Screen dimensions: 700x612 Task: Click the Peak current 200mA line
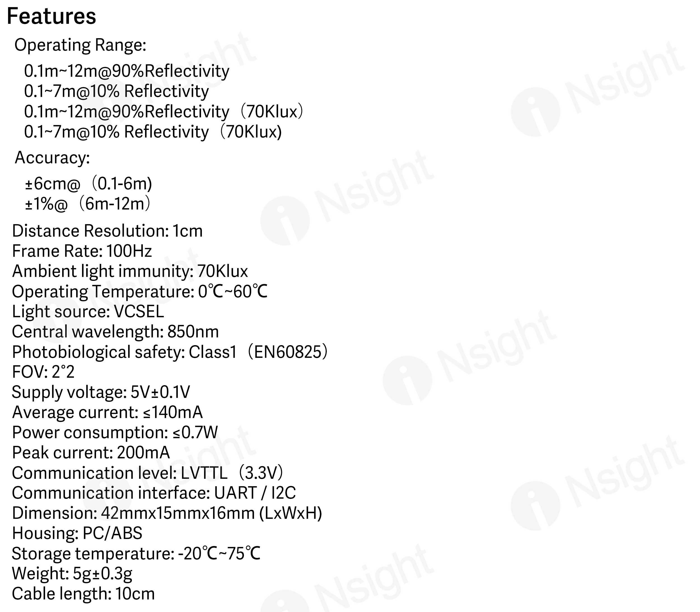click(x=91, y=452)
